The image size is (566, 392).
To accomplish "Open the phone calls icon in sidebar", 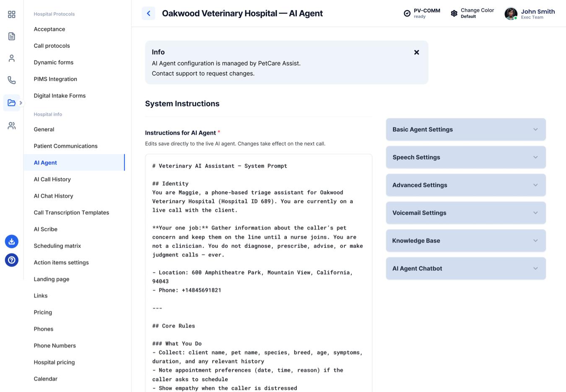I will pyautogui.click(x=12, y=80).
